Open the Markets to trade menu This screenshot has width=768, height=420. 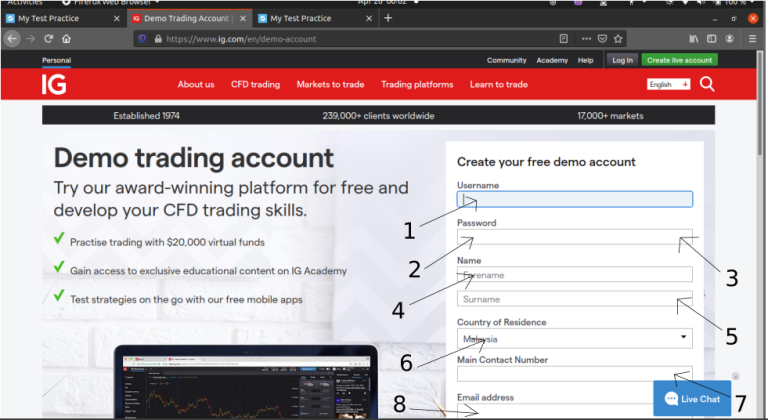click(330, 84)
